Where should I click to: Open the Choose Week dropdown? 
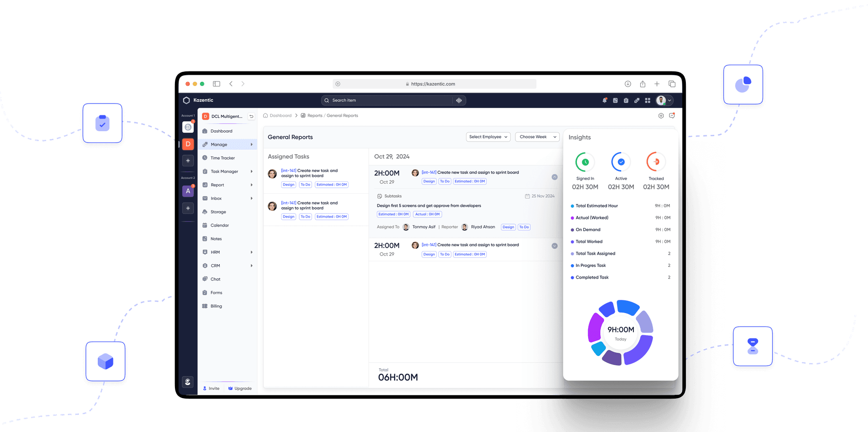tap(538, 137)
